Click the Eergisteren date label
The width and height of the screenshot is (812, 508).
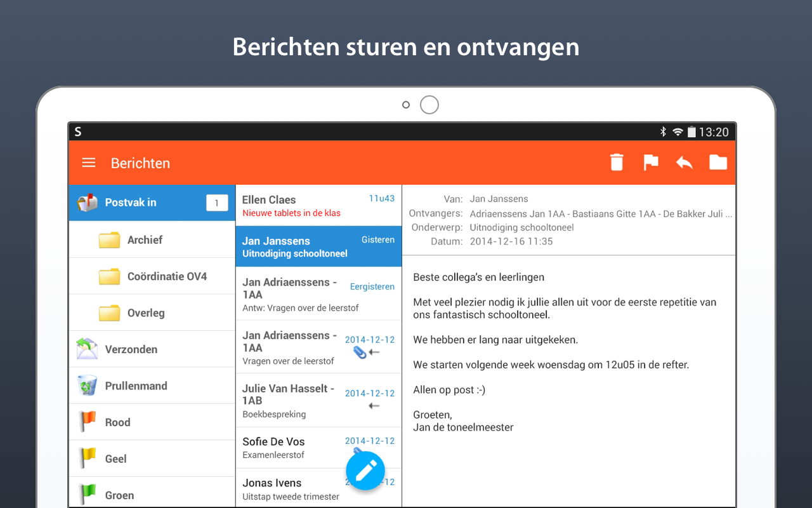(x=372, y=287)
